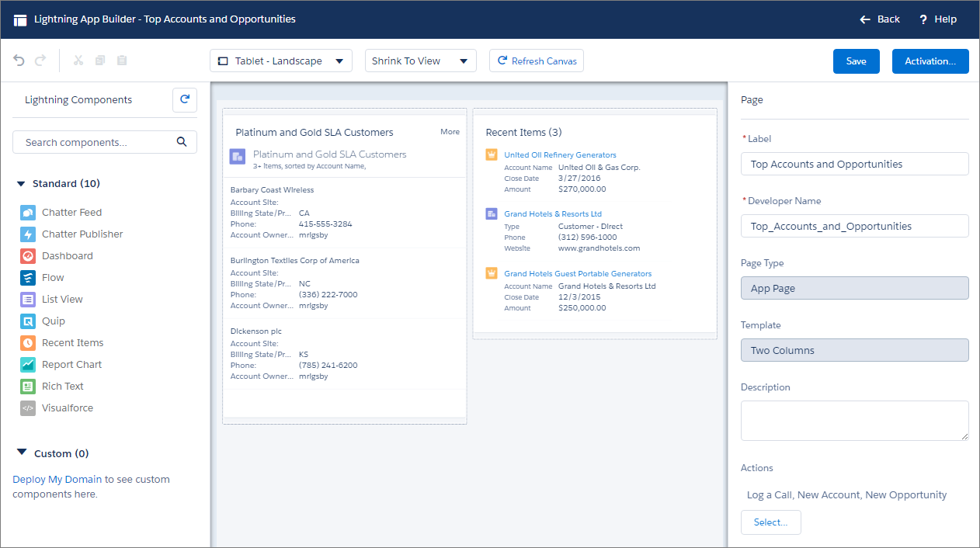Click the Description text area
980x548 pixels.
click(855, 421)
